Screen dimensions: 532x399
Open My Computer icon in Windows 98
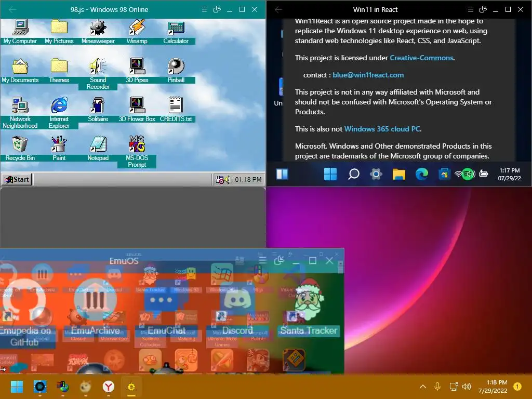pos(20,32)
